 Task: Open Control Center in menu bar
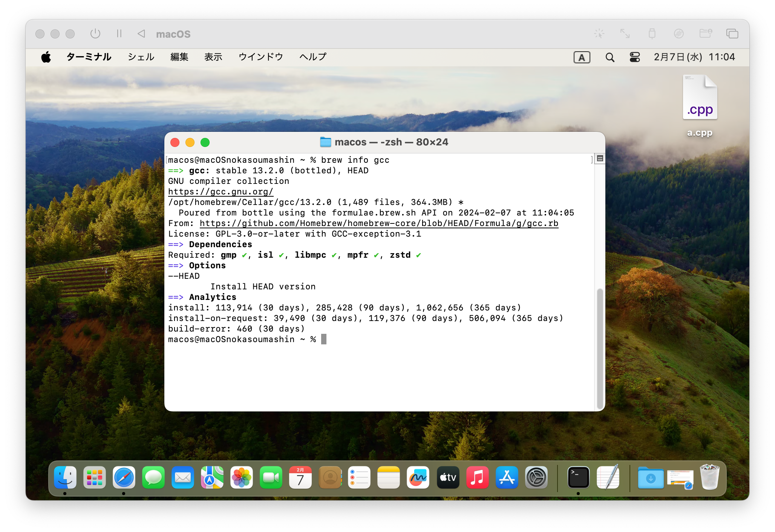click(635, 57)
